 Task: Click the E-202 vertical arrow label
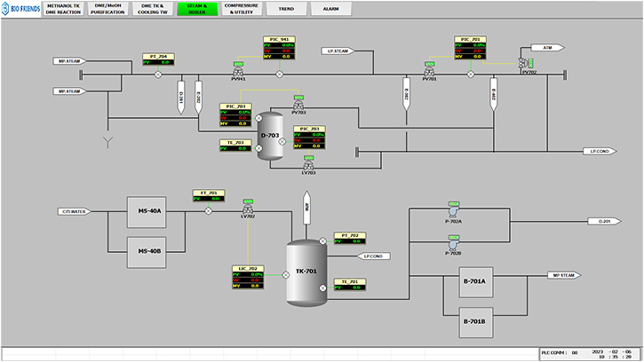pyautogui.click(x=198, y=98)
